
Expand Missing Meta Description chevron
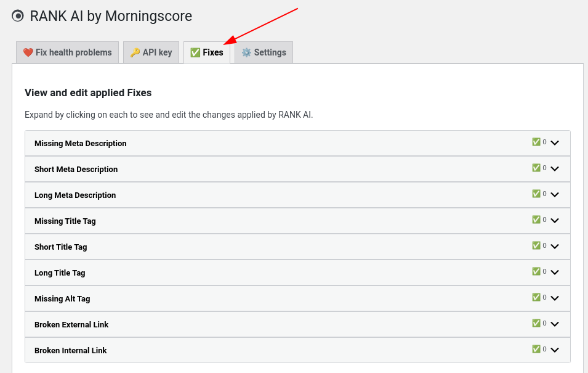point(555,143)
